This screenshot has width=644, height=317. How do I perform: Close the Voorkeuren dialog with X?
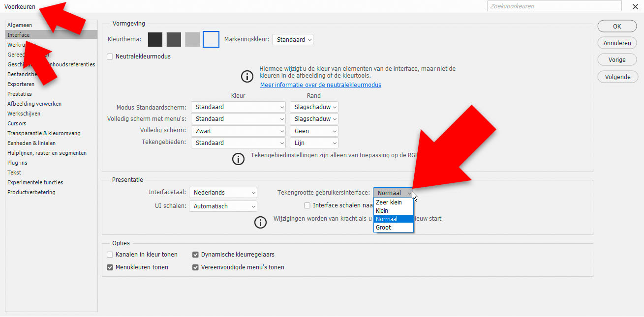click(x=634, y=6)
